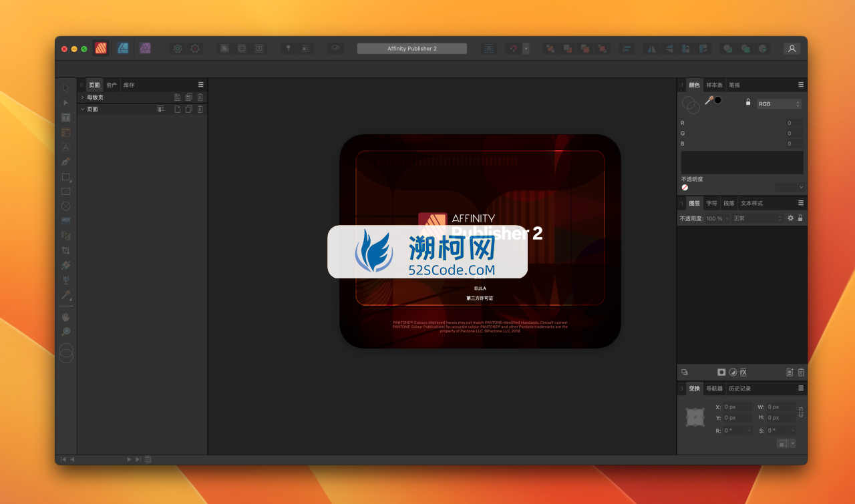Click delete icon in 页面 row
855x504 pixels.
pos(200,109)
